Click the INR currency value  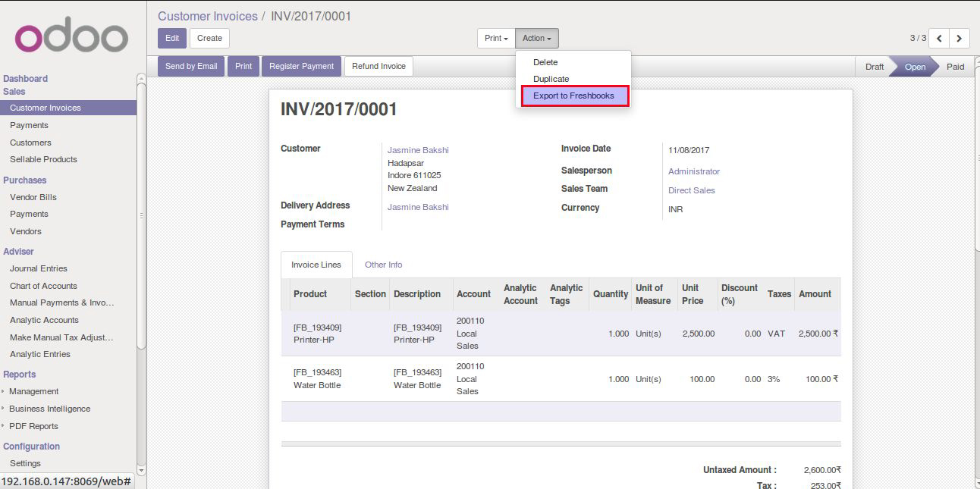click(676, 209)
